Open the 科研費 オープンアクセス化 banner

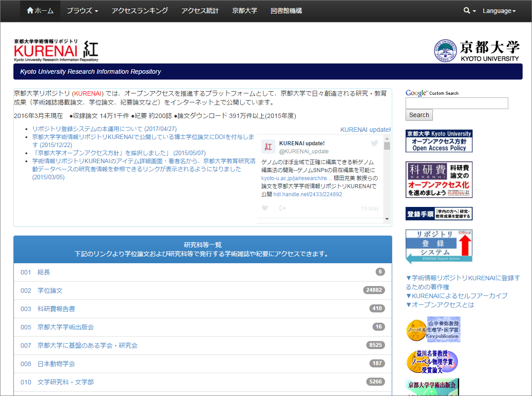click(439, 180)
